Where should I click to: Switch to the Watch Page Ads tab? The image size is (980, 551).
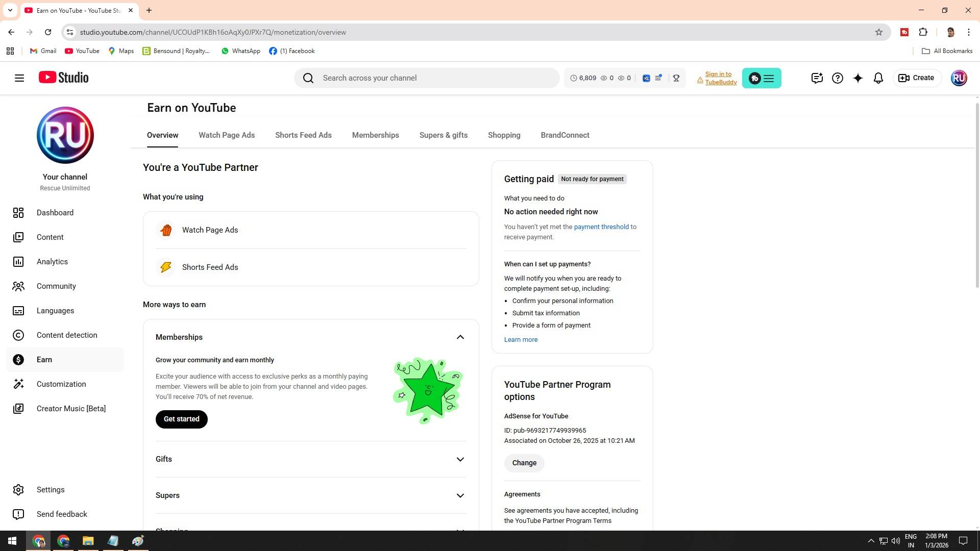(227, 135)
